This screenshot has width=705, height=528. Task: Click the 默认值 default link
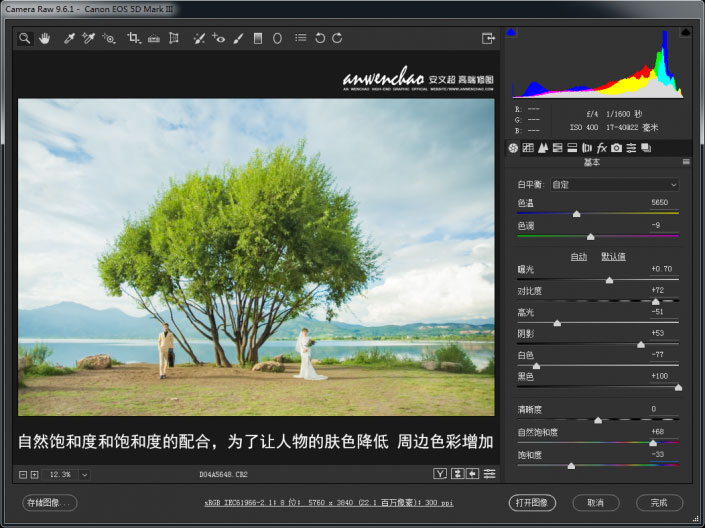coord(613,257)
